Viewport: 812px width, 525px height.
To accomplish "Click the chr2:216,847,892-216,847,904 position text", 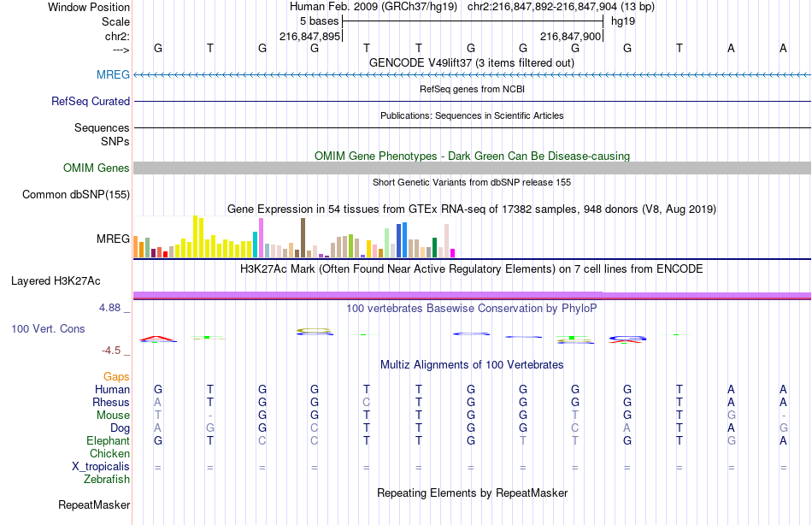I will [561, 7].
